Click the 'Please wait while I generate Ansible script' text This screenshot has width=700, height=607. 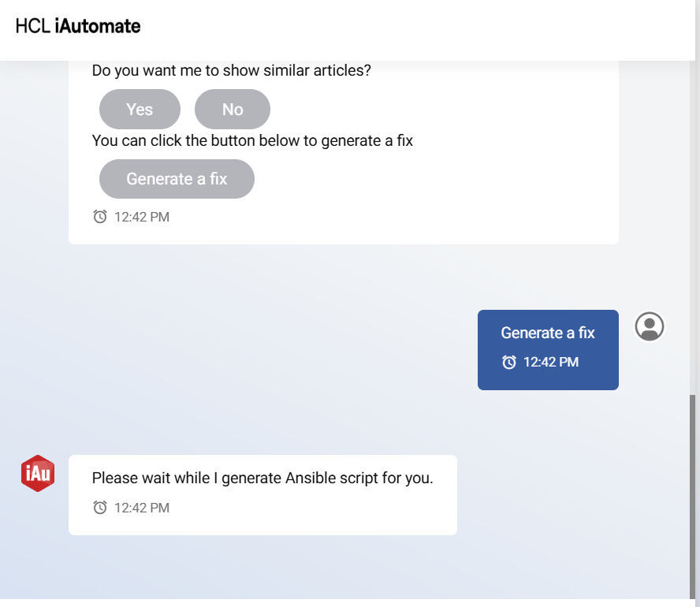click(262, 478)
